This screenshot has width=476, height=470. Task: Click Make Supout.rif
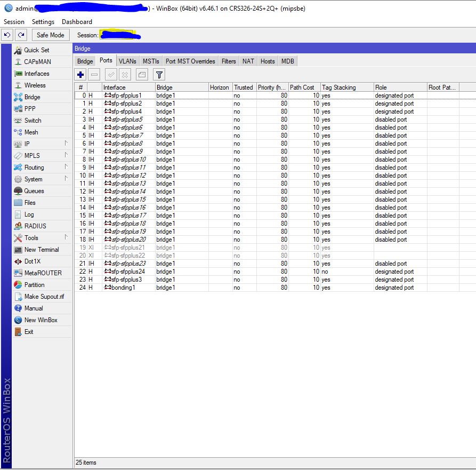pos(42,297)
